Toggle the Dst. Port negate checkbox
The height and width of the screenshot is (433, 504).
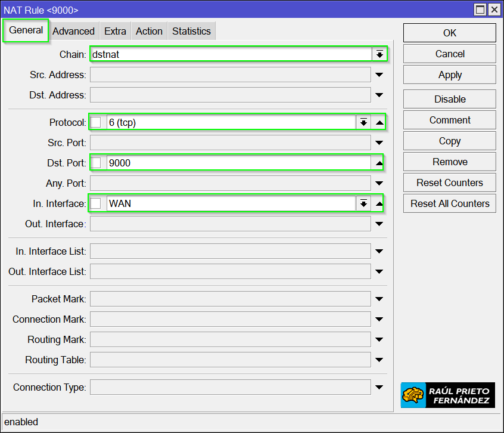click(x=96, y=163)
